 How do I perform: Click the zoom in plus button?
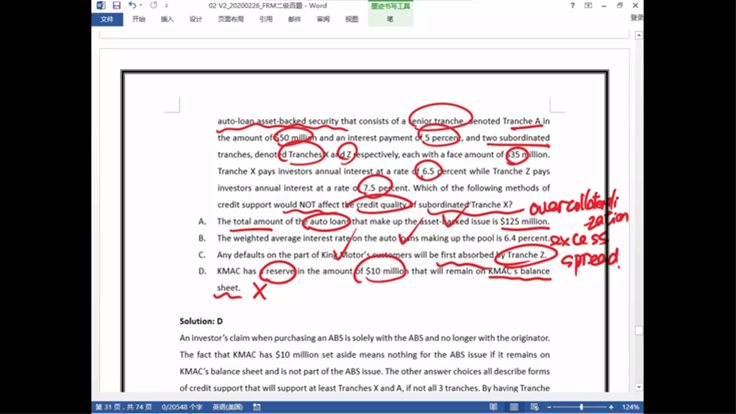[x=611, y=407]
